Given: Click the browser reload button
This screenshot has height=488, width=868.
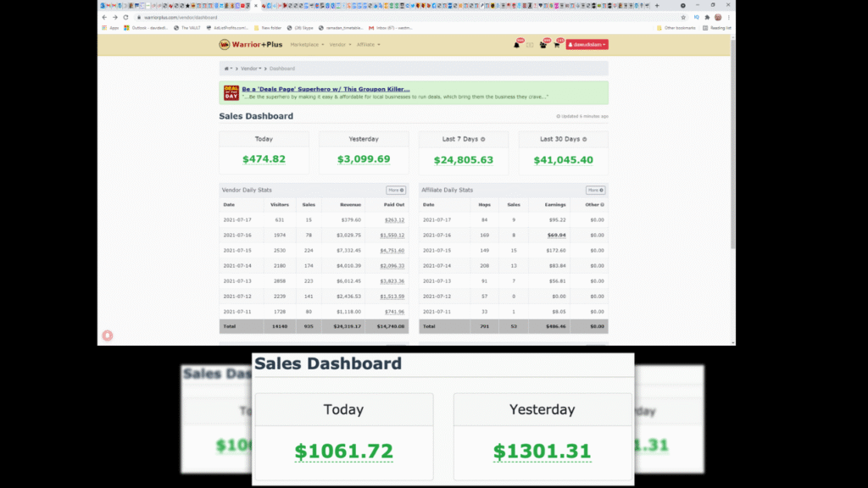Looking at the screenshot, I should (x=126, y=17).
